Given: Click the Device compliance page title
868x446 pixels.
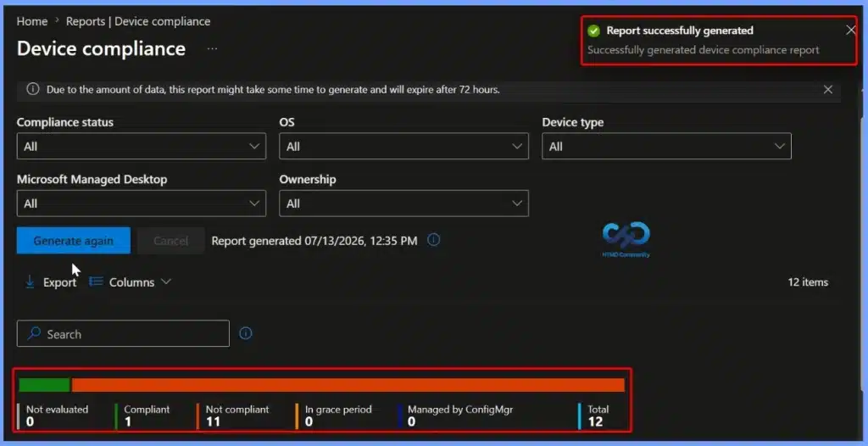Looking at the screenshot, I should click(102, 49).
